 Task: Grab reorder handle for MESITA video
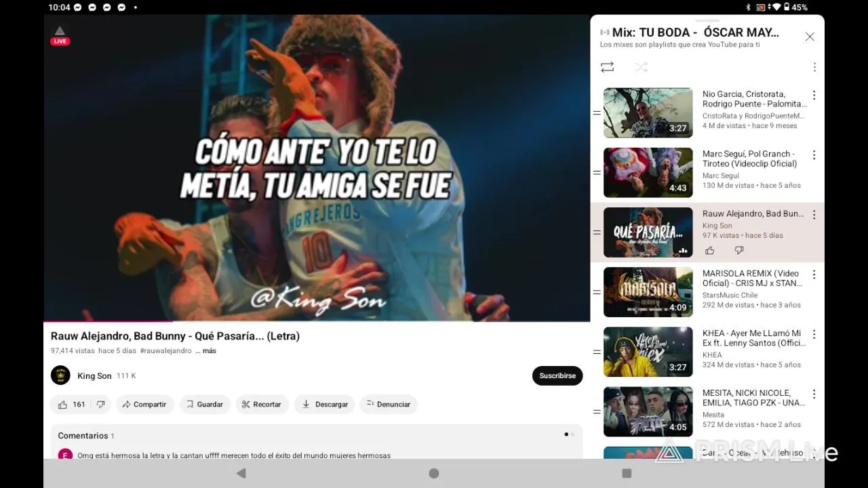pos(597,411)
